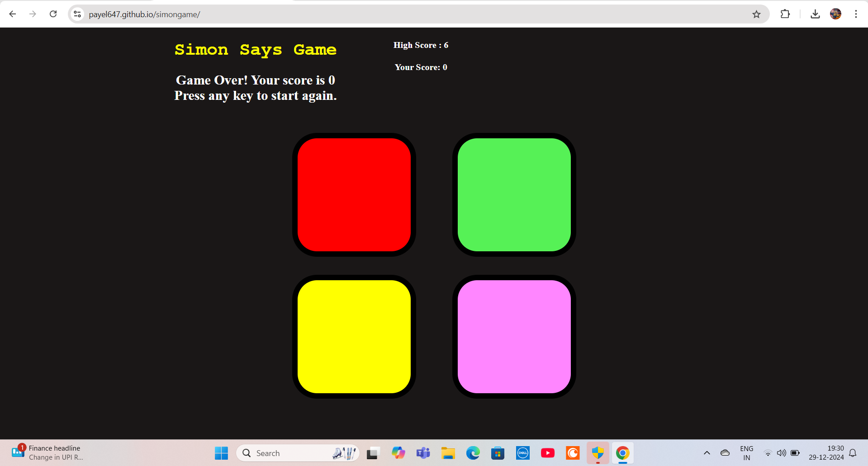Bookmark this page with the star icon
Screen dimensions: 868x466
[x=756, y=14]
